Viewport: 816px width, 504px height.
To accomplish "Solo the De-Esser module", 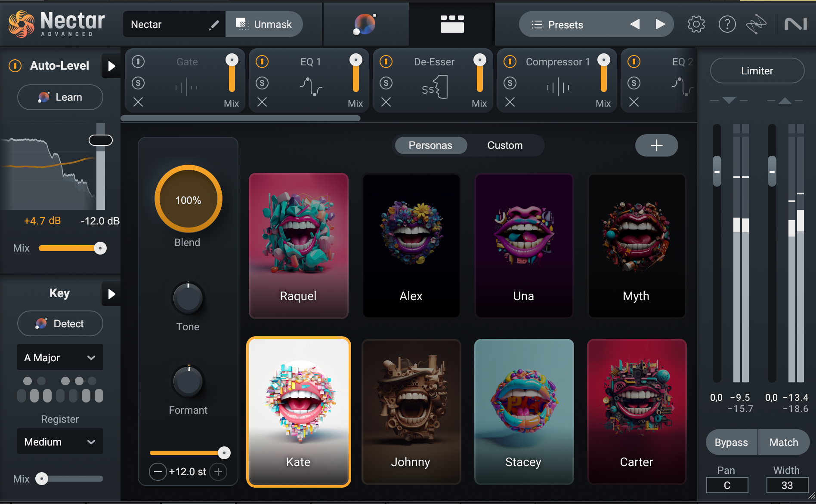I will click(x=386, y=83).
